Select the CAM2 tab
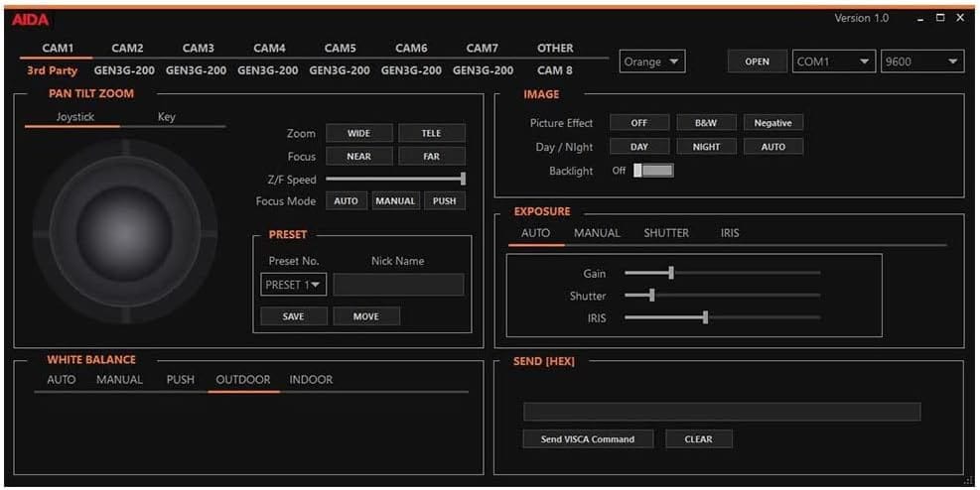Screen dimensions: 980x490 [127, 48]
